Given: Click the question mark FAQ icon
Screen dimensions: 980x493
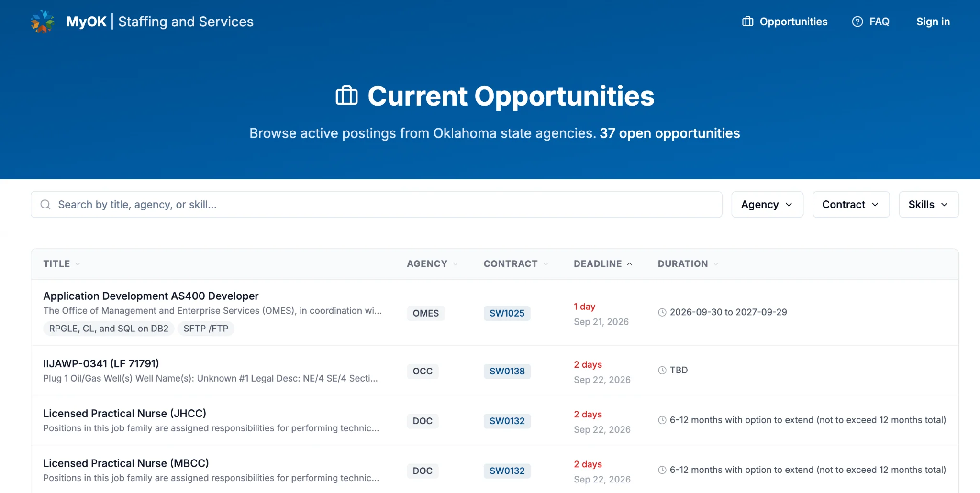Looking at the screenshot, I should tap(857, 22).
